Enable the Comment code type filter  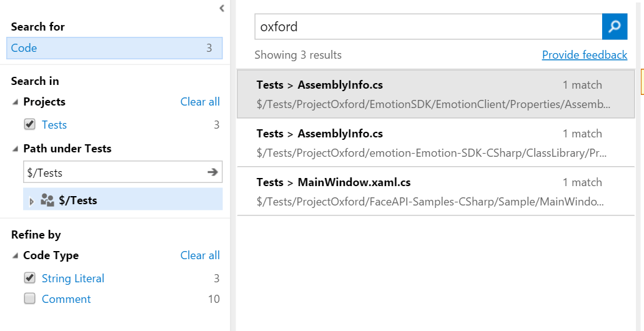click(x=29, y=299)
